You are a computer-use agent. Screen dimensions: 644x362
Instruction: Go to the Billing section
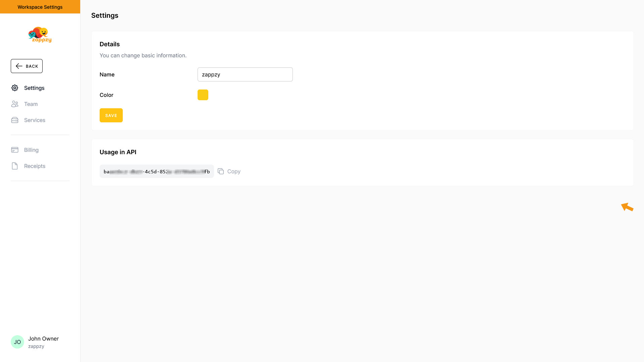(x=31, y=150)
